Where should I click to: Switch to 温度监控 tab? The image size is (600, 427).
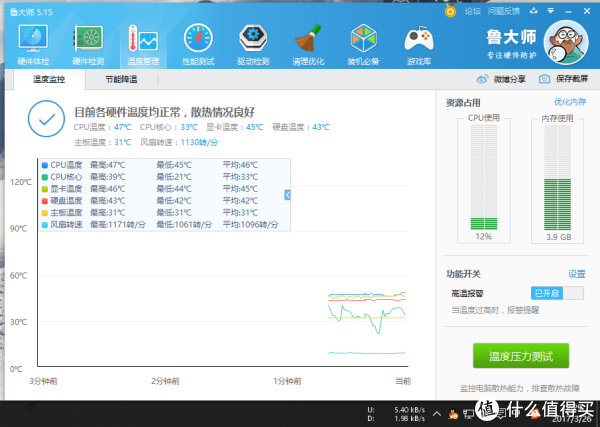click(x=49, y=79)
